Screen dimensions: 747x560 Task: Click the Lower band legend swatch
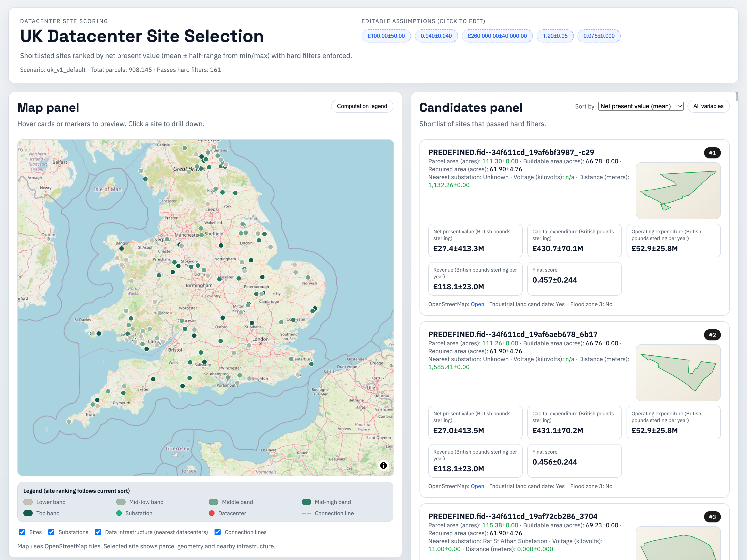point(28,502)
